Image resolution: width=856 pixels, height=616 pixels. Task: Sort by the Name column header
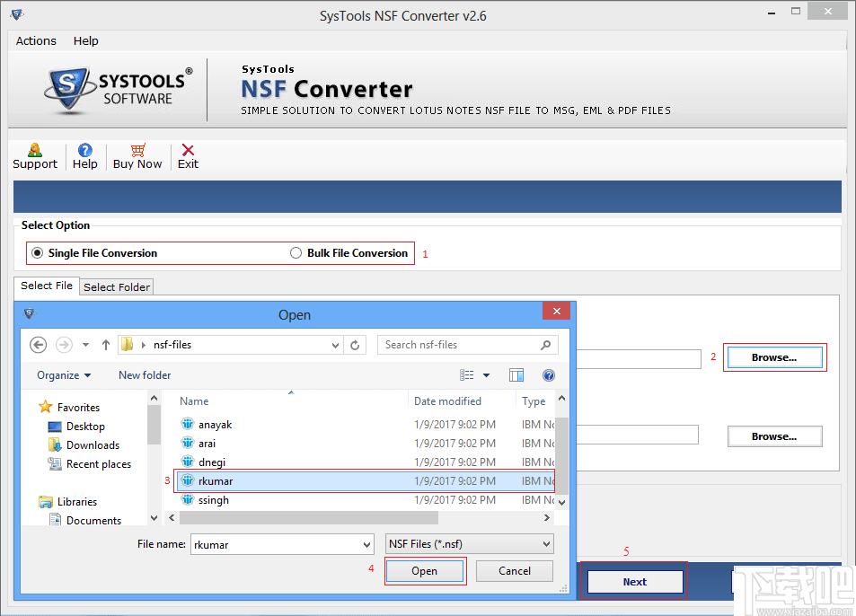[194, 401]
